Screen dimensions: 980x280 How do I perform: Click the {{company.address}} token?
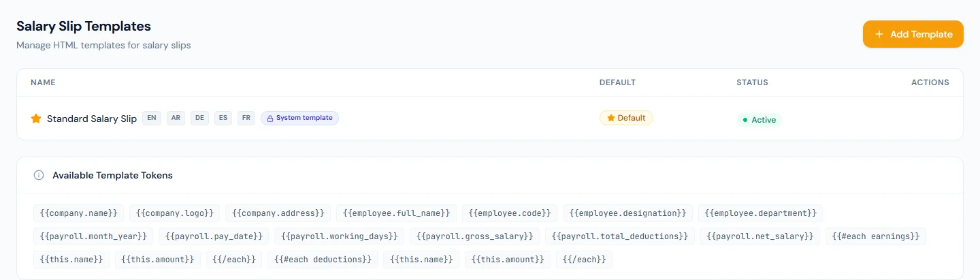(x=279, y=213)
